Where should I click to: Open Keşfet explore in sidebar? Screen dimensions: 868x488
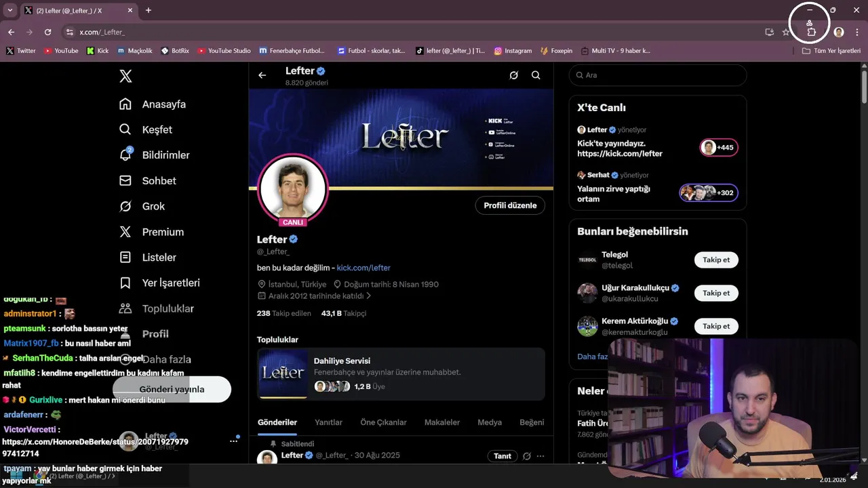click(x=145, y=129)
